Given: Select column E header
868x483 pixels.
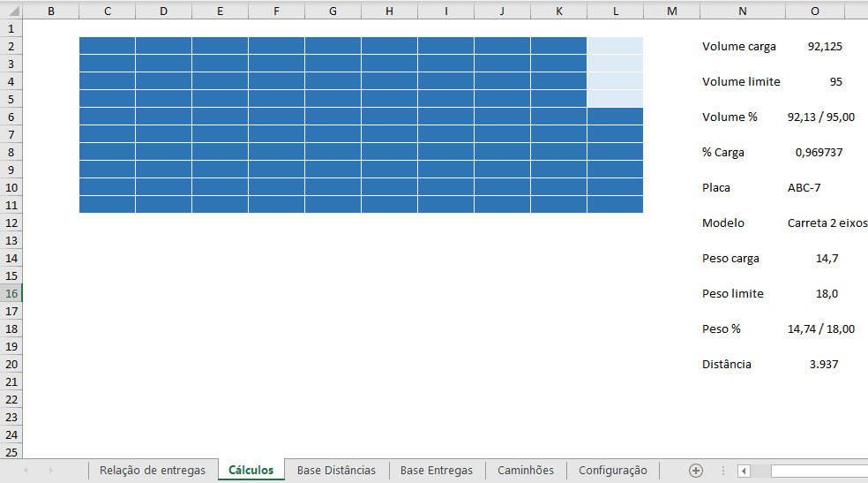Looking at the screenshot, I should (x=221, y=11).
